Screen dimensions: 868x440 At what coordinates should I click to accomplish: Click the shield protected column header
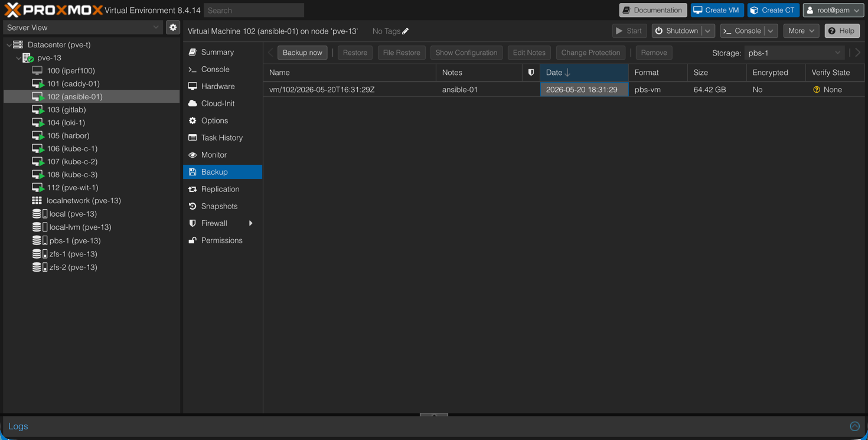pos(531,73)
